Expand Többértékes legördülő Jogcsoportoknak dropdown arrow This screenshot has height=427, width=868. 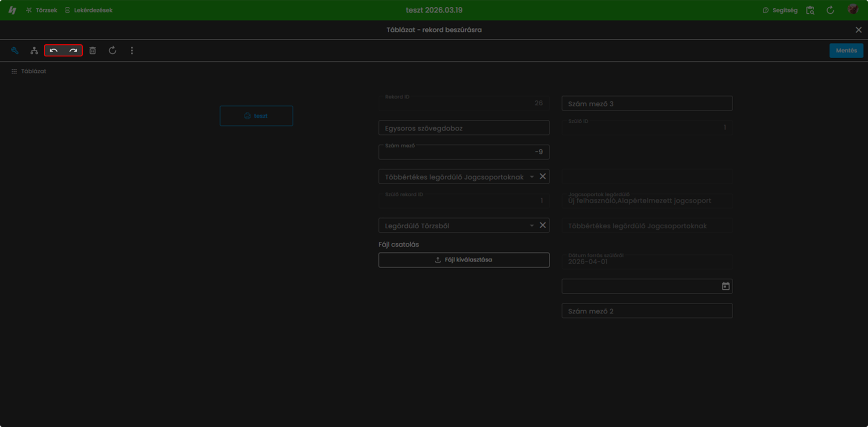(532, 177)
